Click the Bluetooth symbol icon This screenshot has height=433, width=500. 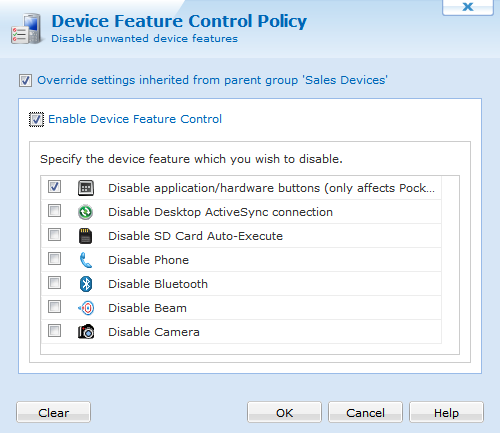click(86, 284)
